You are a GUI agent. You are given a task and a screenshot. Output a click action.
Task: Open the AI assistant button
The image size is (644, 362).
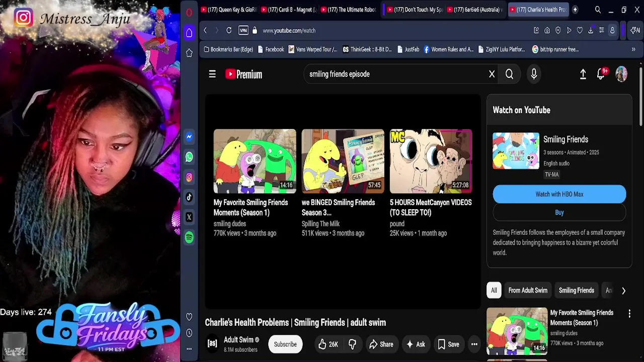tap(635, 31)
